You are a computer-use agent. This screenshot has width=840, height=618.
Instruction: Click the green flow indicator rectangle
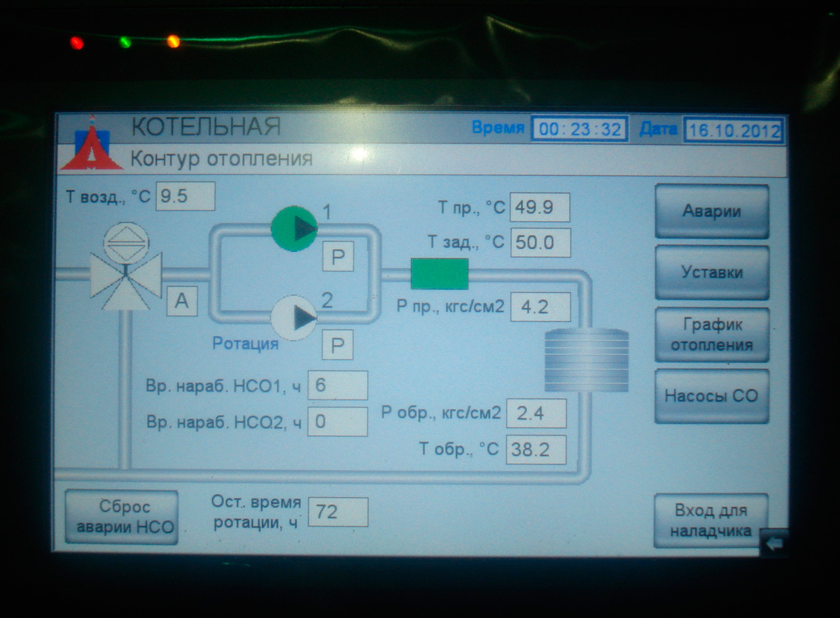coord(439,274)
